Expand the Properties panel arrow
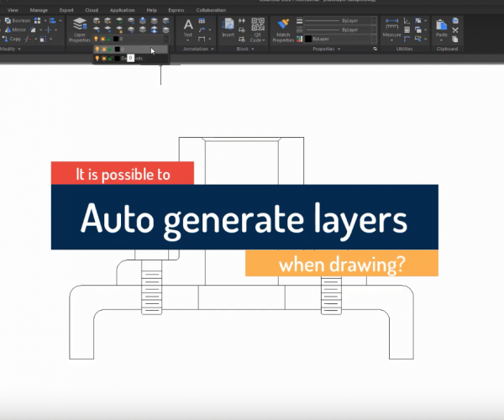504x420 pixels. [x=339, y=49]
